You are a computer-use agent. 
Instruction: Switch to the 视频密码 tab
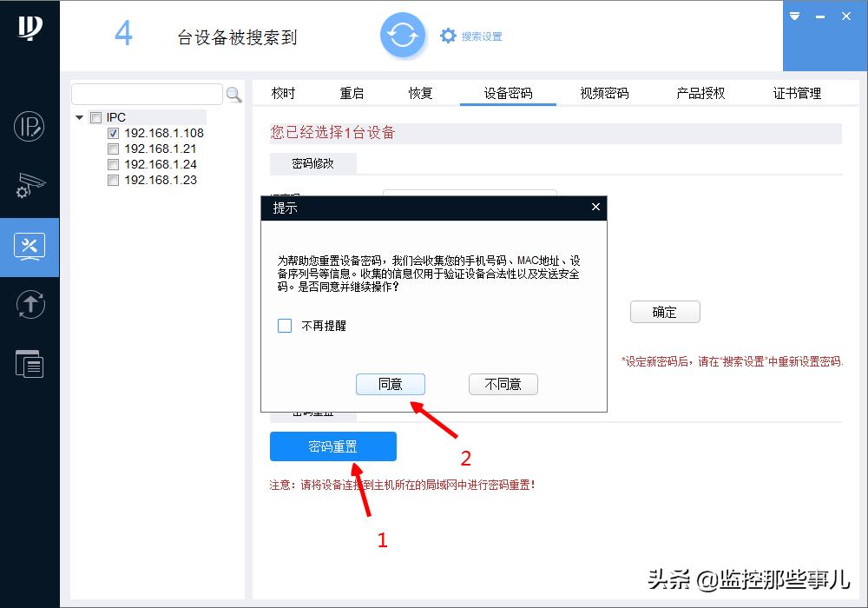point(602,92)
